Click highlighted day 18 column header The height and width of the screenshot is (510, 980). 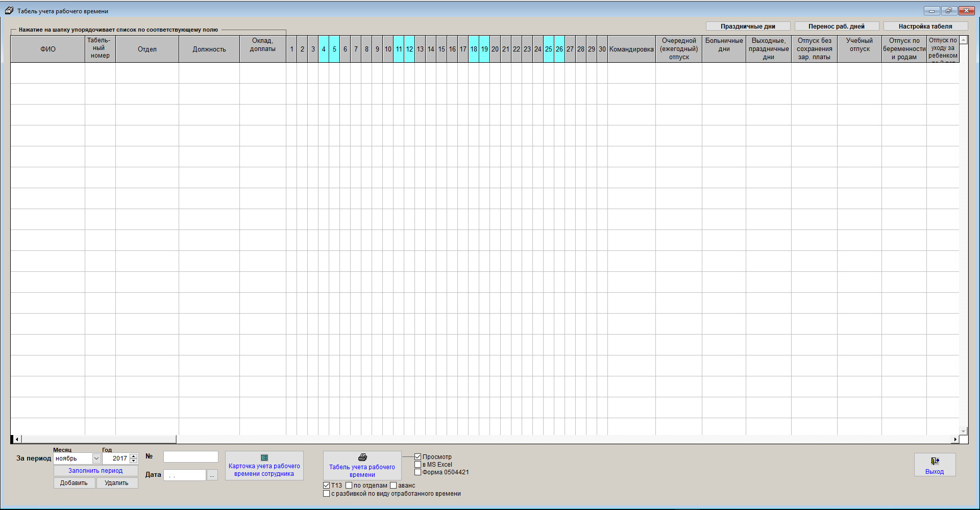[x=474, y=49]
